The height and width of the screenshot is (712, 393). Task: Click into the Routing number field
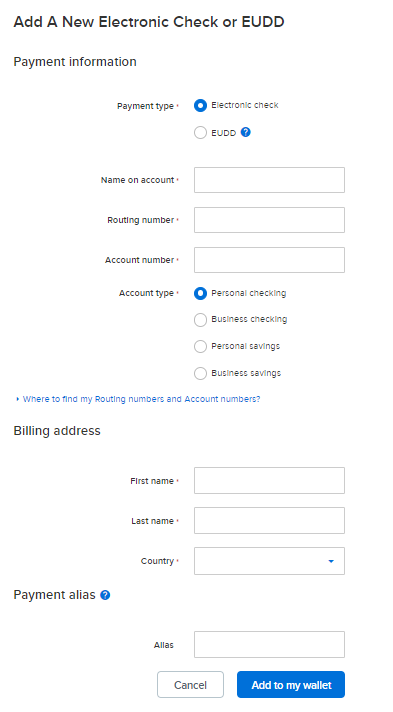(269, 220)
